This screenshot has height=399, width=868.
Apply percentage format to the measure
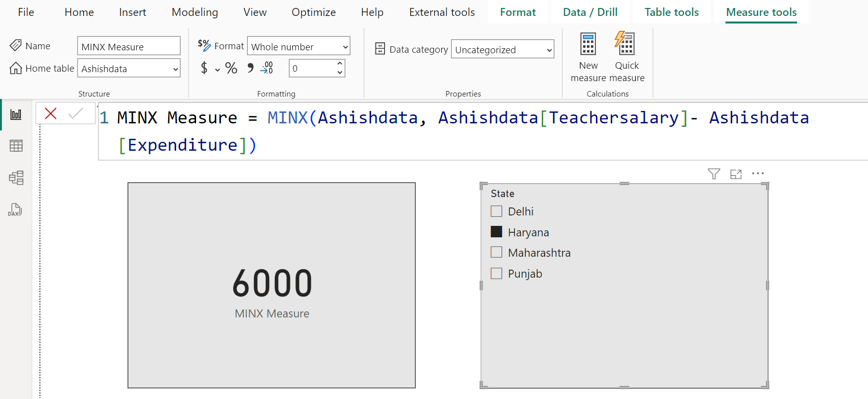click(x=231, y=68)
